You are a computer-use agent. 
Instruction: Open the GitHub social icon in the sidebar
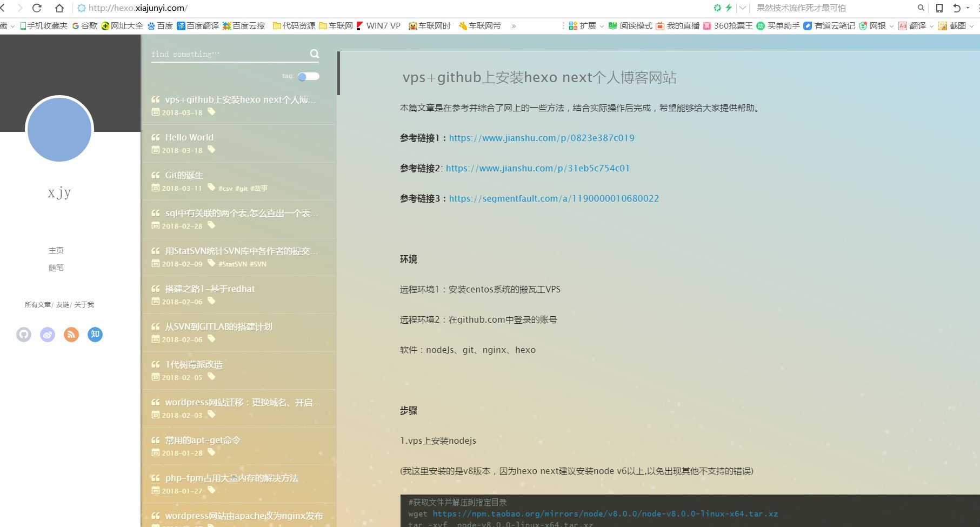point(24,335)
